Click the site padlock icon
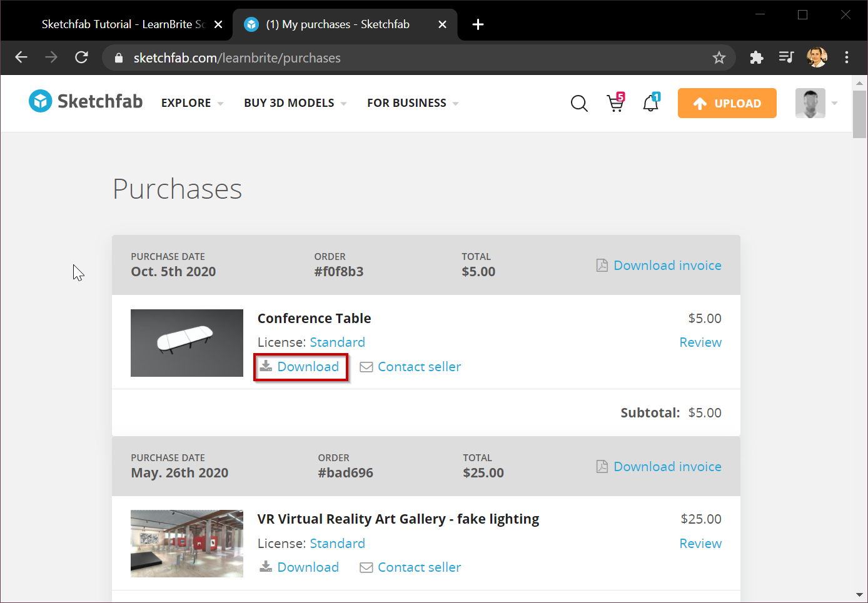868x603 pixels. (119, 58)
